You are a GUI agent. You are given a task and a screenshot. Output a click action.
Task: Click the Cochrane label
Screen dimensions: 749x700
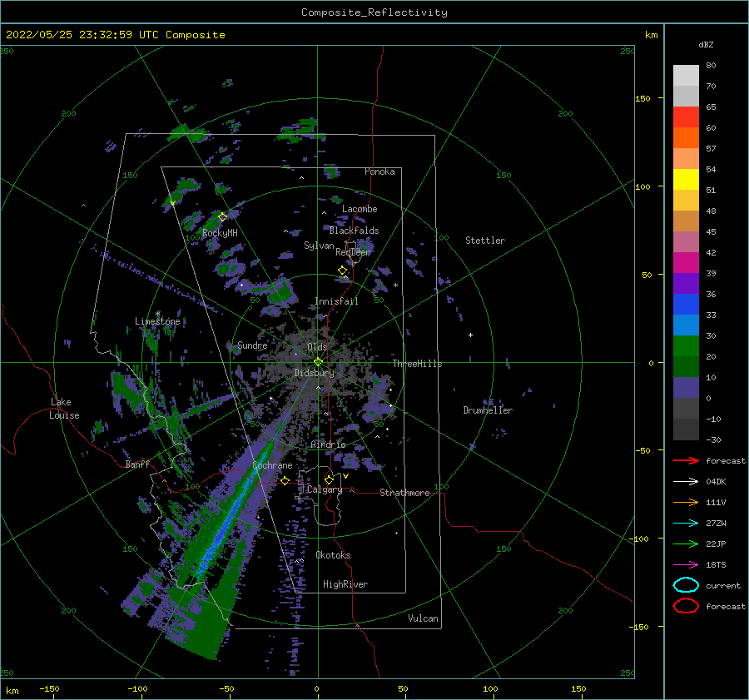coord(272,465)
